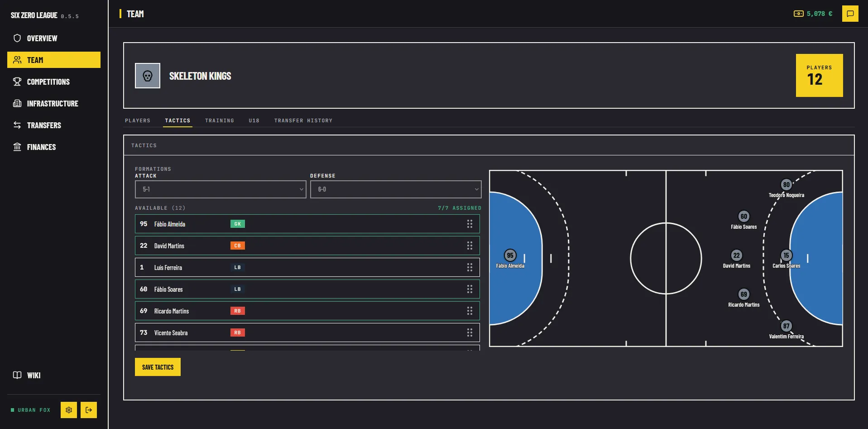This screenshot has height=429, width=868.
Task: Open the Wiki book icon
Action: click(17, 375)
